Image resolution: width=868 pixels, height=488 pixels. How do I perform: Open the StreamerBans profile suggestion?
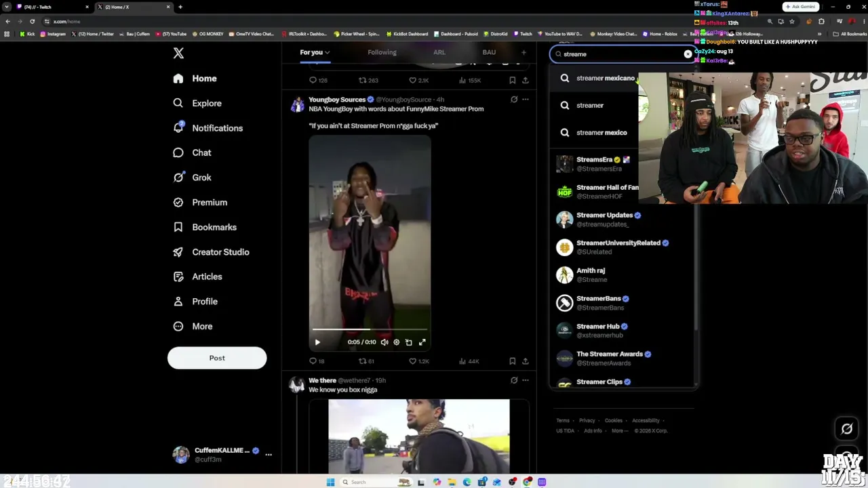[x=623, y=303]
